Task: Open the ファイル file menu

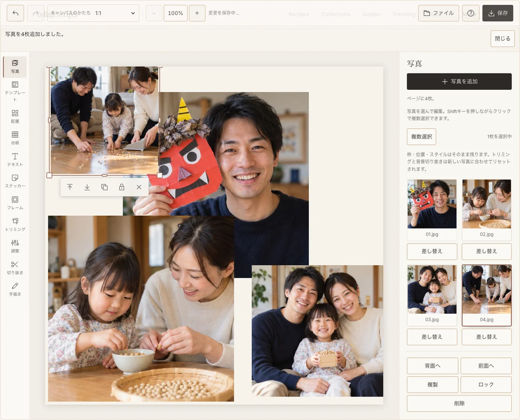Action: tap(439, 13)
